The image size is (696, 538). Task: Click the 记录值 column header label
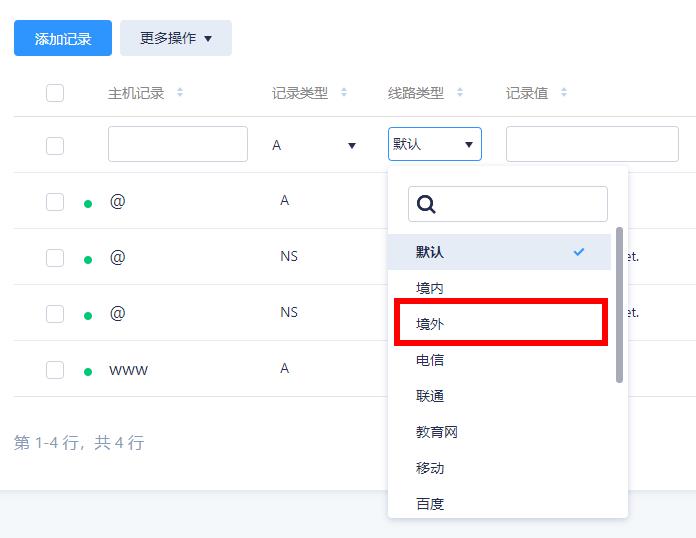tap(527, 93)
